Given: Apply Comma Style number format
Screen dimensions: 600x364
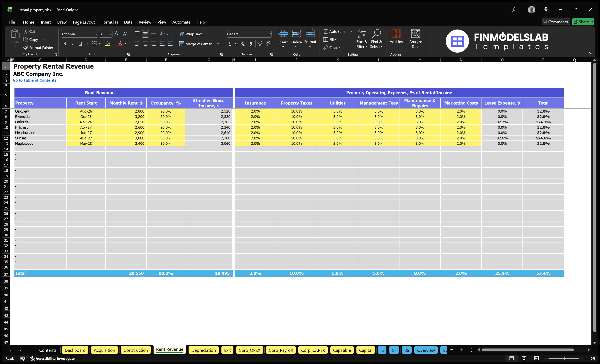Looking at the screenshot, I should tap(251, 44).
